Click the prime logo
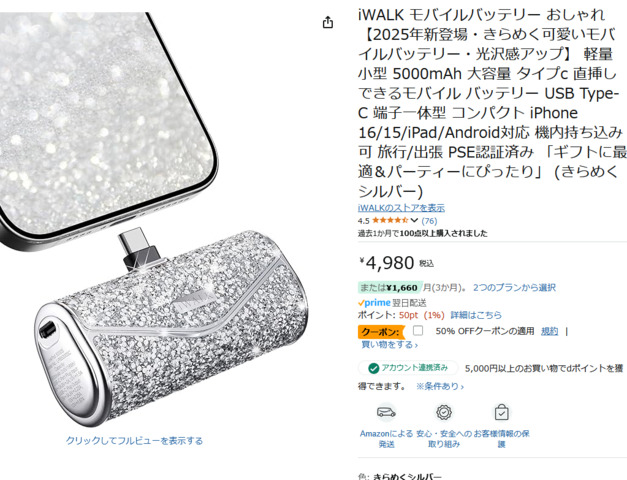Viewport: 627px width, 480px height. click(374, 303)
